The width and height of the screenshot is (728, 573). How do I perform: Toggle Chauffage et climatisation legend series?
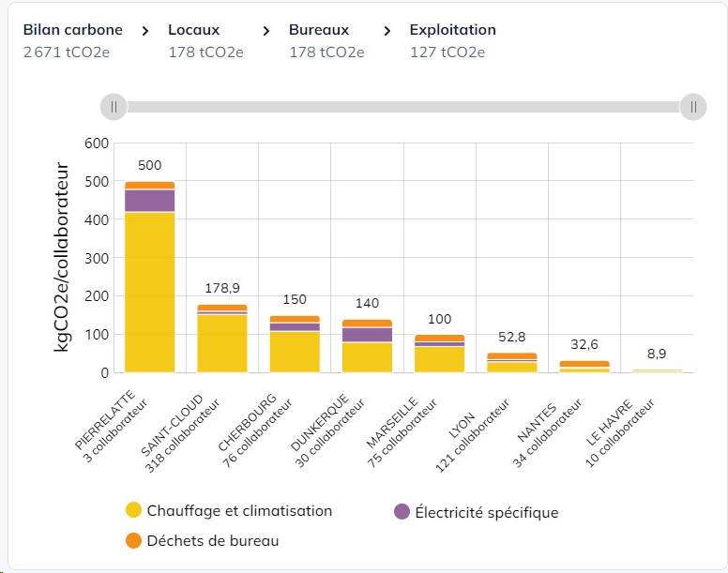pos(229,510)
